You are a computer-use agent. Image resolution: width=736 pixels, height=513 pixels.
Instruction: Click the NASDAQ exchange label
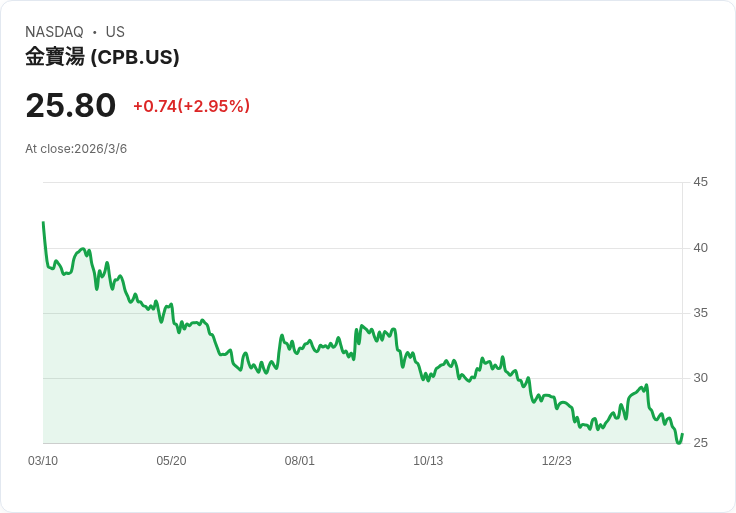(x=54, y=32)
